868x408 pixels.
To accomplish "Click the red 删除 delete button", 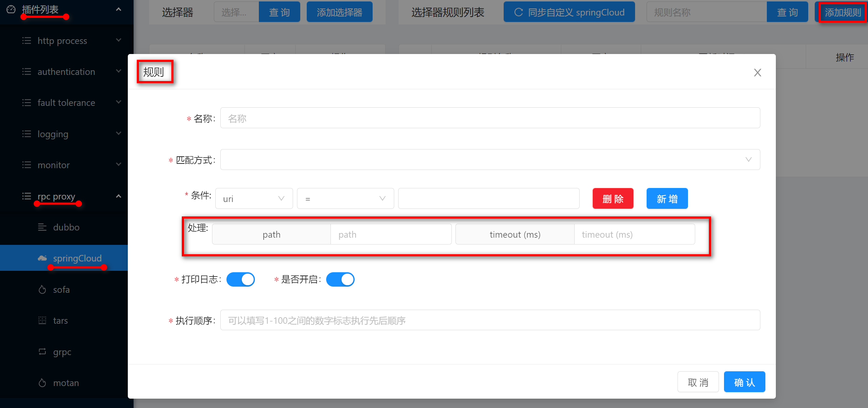I will (x=613, y=198).
